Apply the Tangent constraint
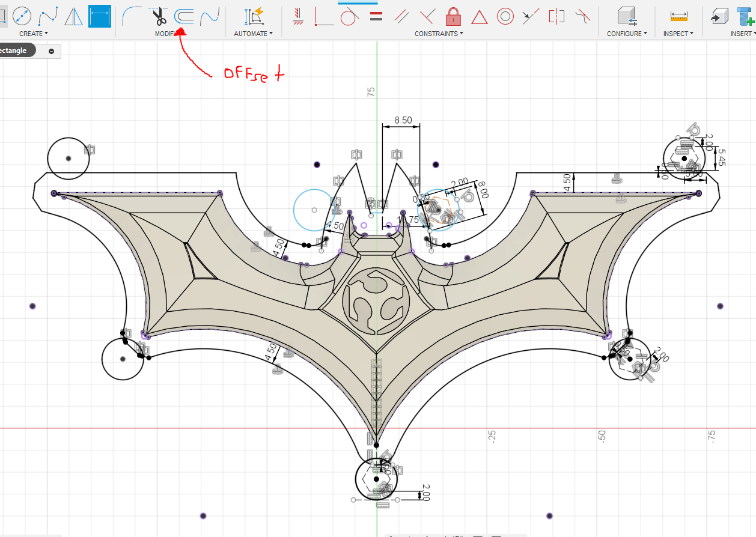756x537 pixels. [x=350, y=16]
